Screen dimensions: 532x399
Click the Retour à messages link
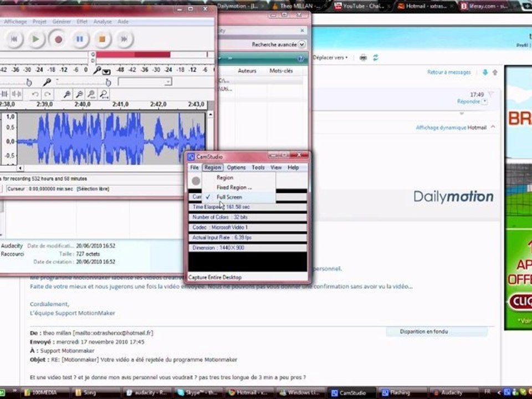pyautogui.click(x=449, y=72)
